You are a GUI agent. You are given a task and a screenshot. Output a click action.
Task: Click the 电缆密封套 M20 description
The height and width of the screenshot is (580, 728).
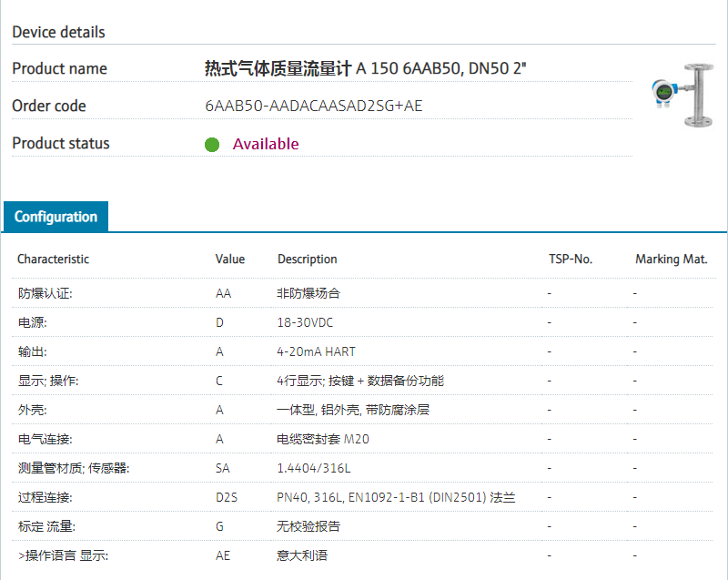[x=322, y=439]
